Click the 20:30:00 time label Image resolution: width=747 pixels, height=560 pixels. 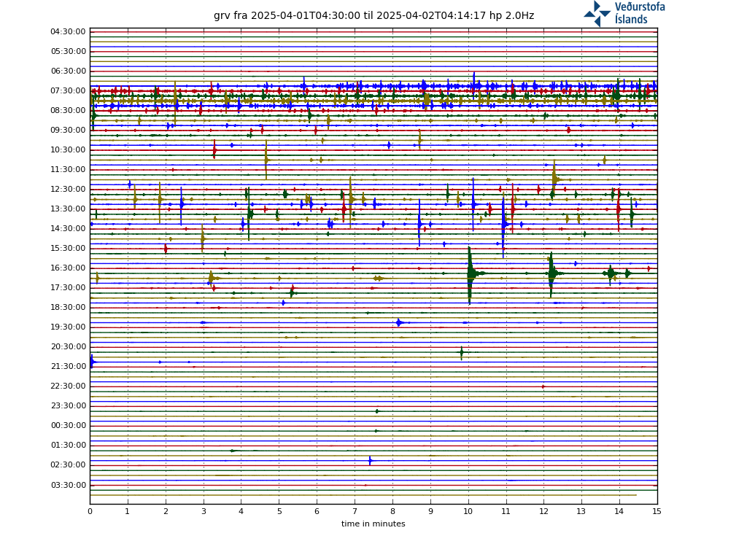[x=68, y=346]
